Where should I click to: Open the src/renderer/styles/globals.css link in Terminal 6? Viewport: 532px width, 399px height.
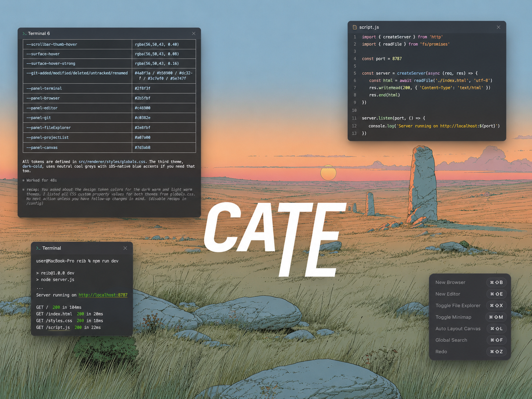tap(112, 162)
